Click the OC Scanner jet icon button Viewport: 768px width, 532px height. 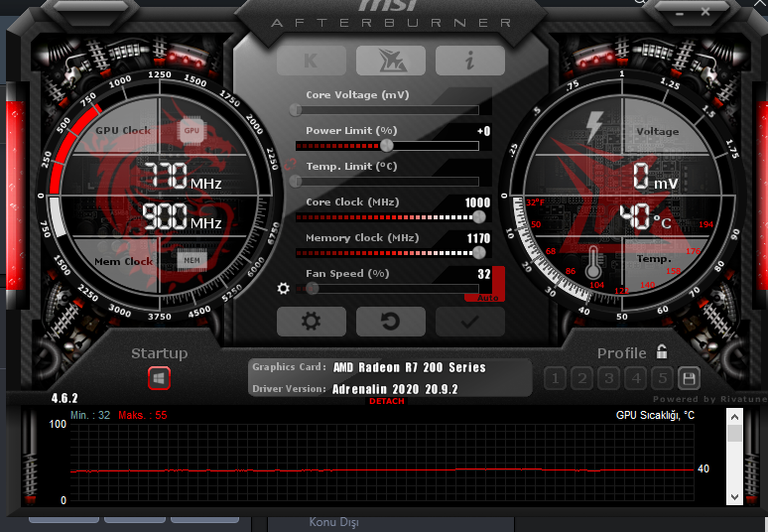(390, 61)
